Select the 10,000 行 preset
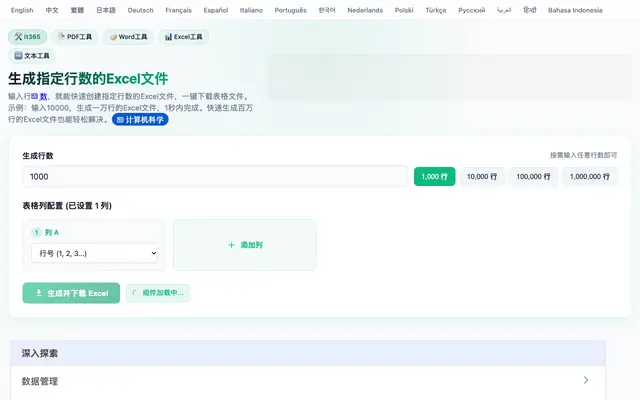This screenshot has height=400, width=640. 482,177
